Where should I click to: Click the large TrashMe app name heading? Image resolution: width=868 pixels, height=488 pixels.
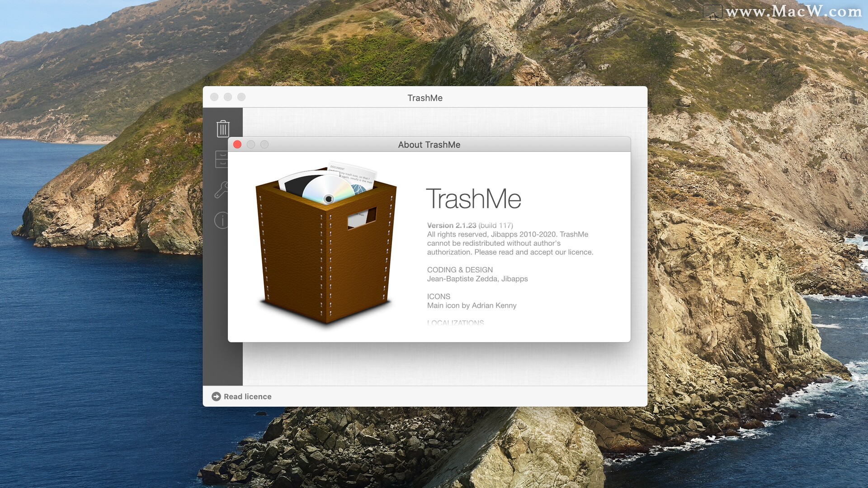(x=474, y=199)
